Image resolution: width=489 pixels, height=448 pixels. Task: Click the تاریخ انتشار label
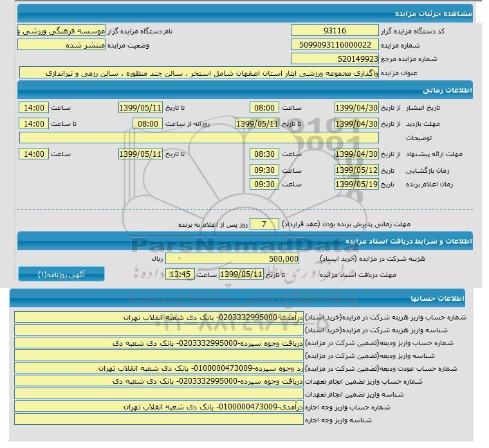point(423,108)
